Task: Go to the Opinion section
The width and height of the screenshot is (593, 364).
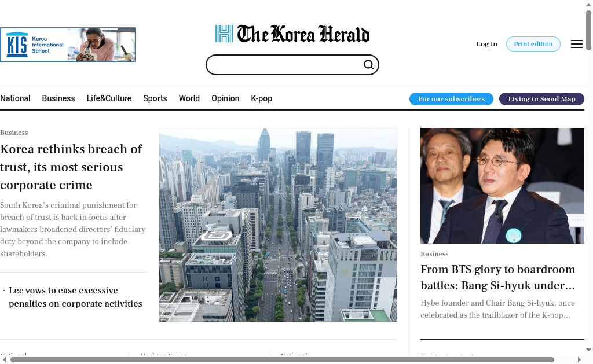Action: 225,98
